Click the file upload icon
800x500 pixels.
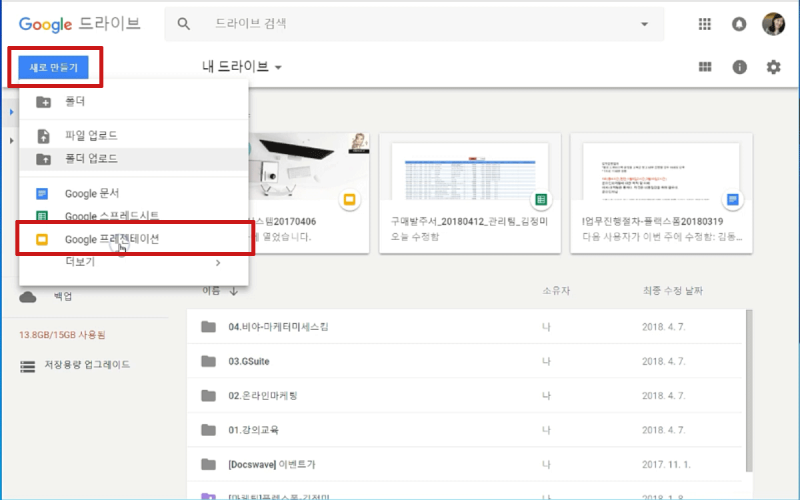pyautogui.click(x=43, y=136)
